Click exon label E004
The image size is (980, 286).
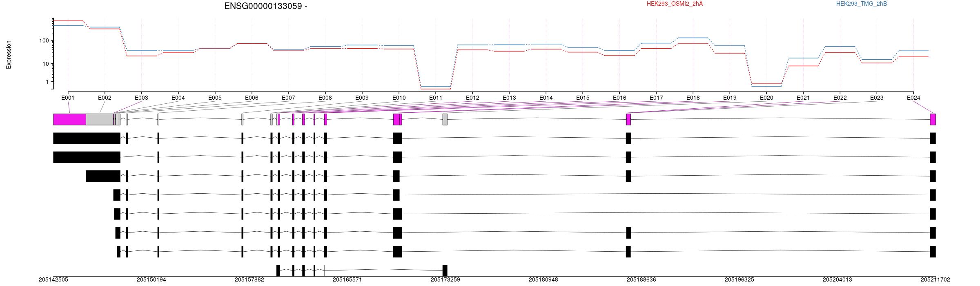(178, 98)
